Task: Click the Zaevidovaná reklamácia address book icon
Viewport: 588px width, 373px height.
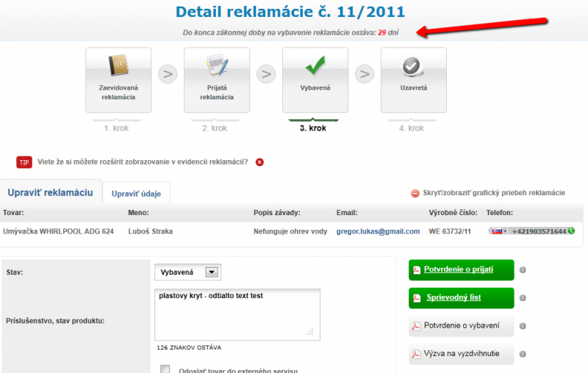Action: [x=118, y=68]
